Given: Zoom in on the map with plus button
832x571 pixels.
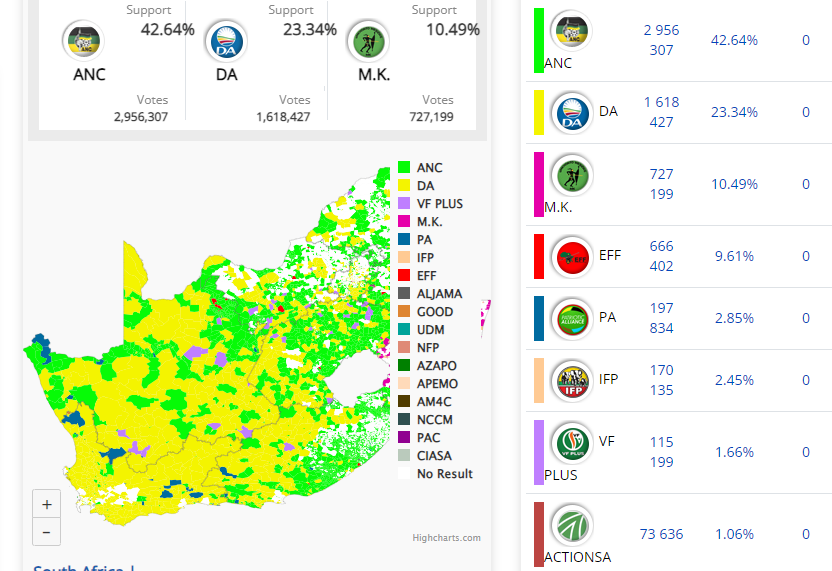Looking at the screenshot, I should click(47, 504).
